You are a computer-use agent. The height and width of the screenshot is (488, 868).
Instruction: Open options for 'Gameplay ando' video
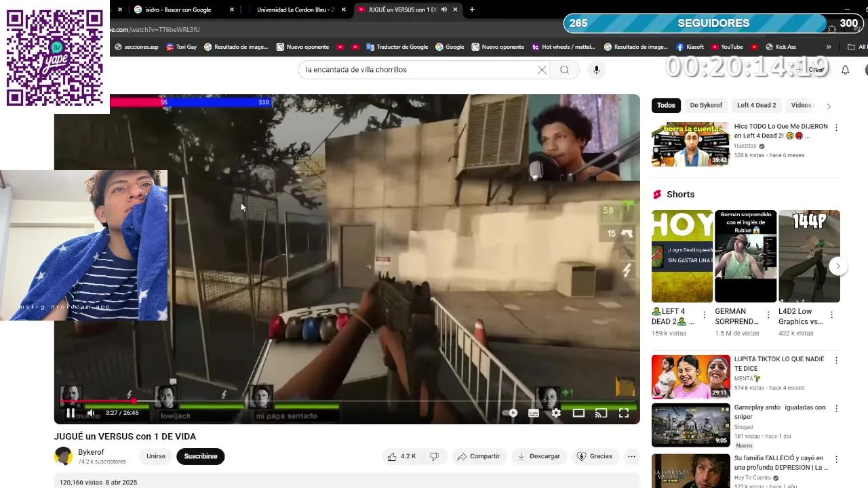coord(836,409)
